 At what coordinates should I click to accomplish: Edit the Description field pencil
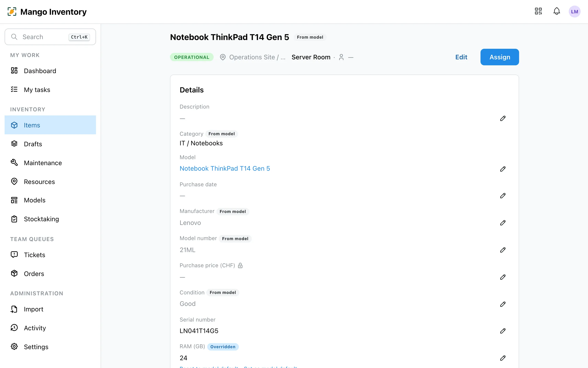click(503, 118)
